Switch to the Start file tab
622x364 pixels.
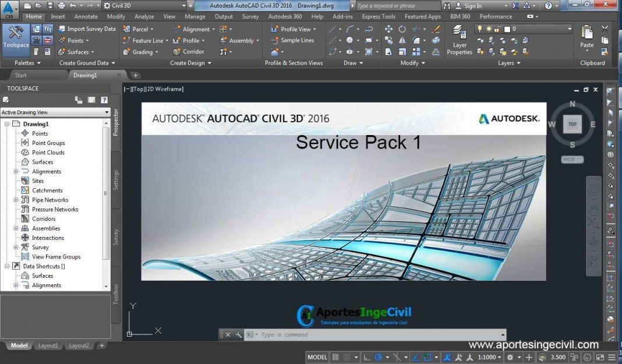20,75
